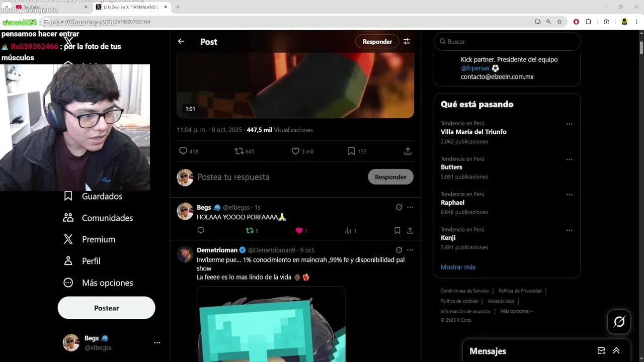Viewport: 644px width, 362px height.
Task: Open Política de Privacidad footer link
Action: tap(520, 291)
